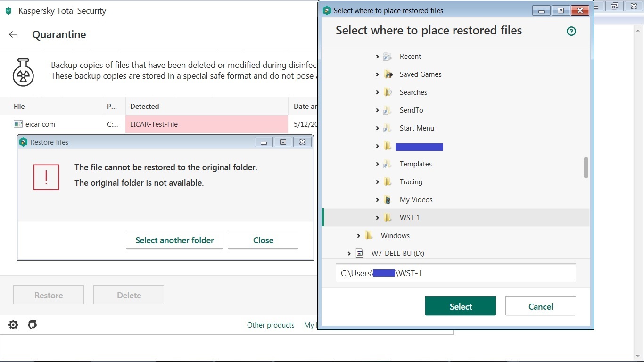Expand the My Videos folder node
Screen dimensions: 644x362
tap(377, 200)
